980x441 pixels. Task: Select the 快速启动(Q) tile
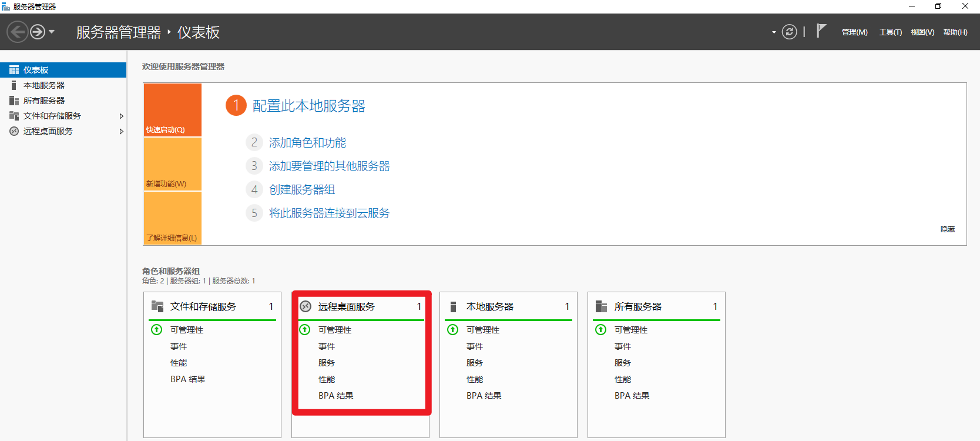pyautogui.click(x=173, y=110)
